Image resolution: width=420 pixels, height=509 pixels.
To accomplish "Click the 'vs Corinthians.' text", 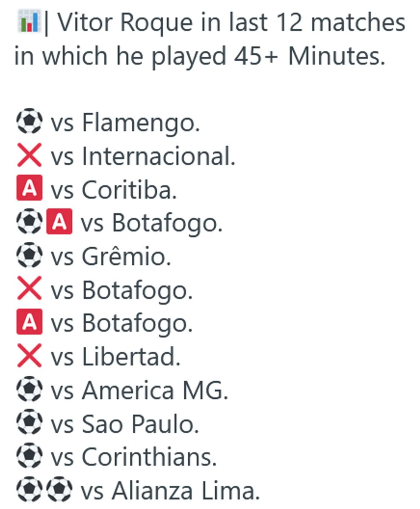I will [x=134, y=458].
